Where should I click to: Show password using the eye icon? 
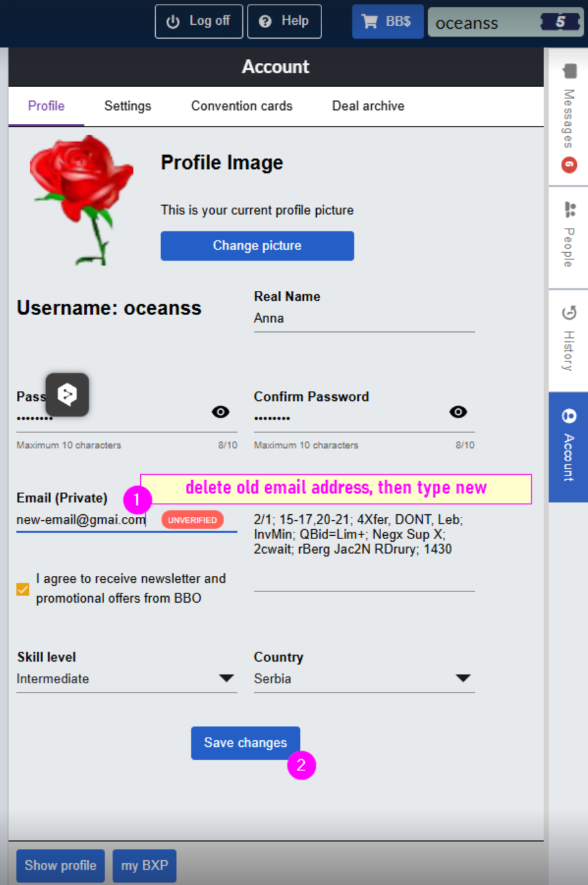pyautogui.click(x=221, y=412)
